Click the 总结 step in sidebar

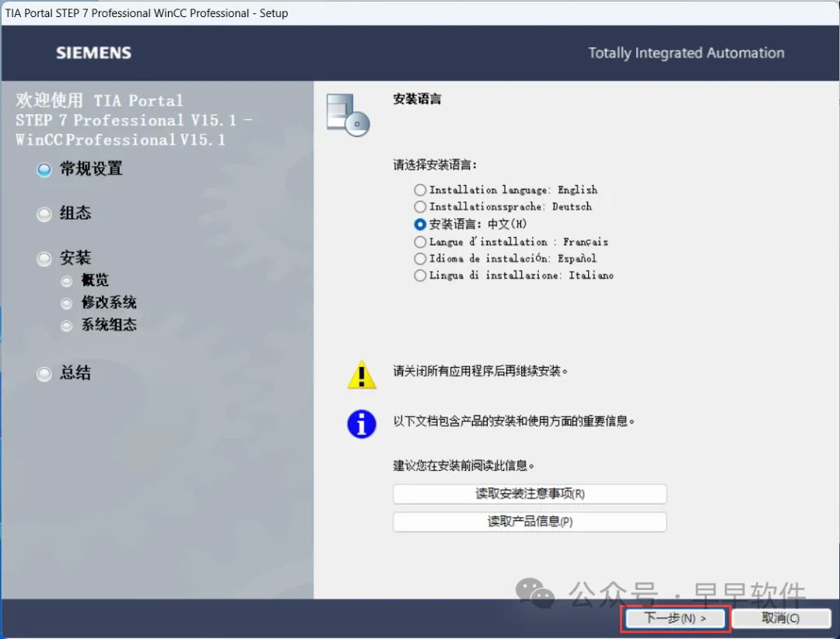tap(75, 373)
